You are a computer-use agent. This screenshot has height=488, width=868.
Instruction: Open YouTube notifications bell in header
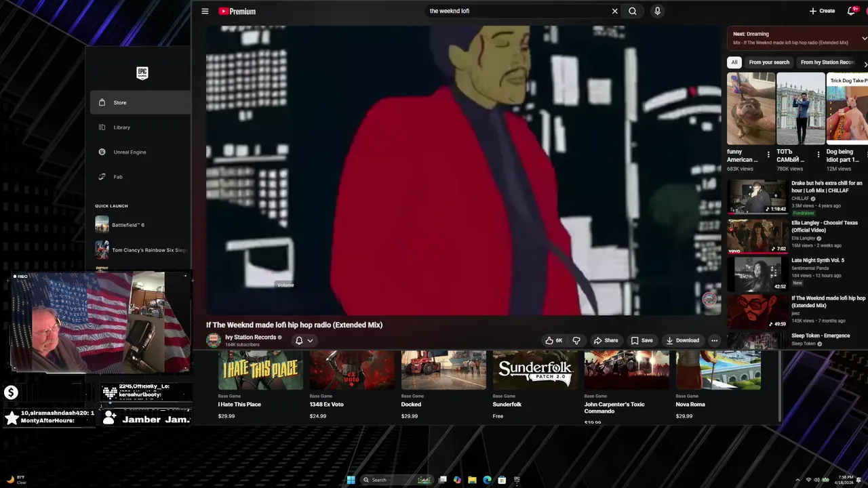(x=852, y=11)
